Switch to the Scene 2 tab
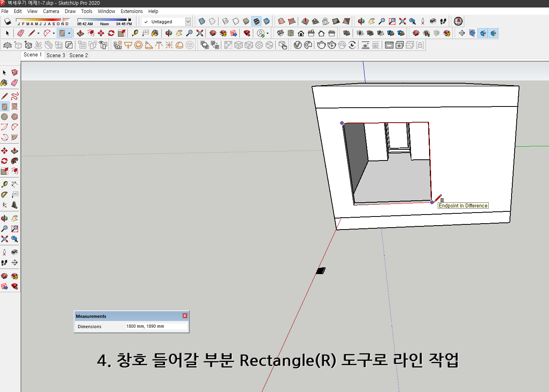 pos(78,55)
